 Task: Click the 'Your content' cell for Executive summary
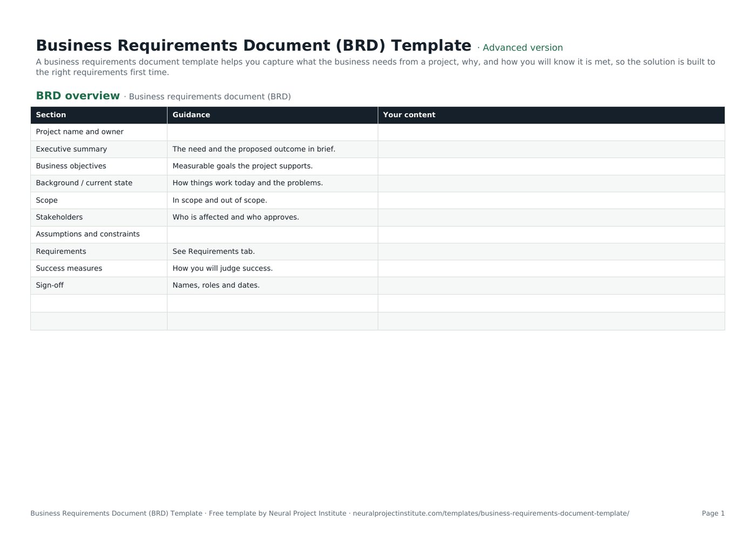pyautogui.click(x=551, y=150)
